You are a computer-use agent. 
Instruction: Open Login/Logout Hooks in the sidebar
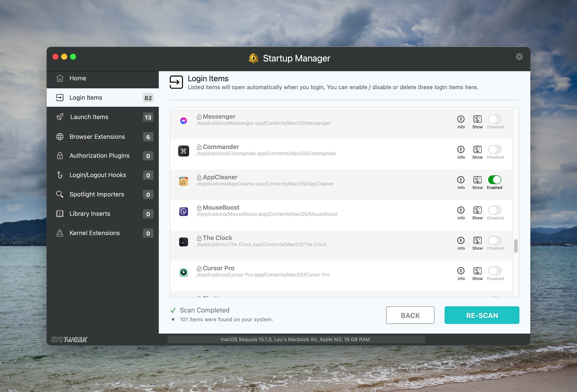(x=103, y=175)
